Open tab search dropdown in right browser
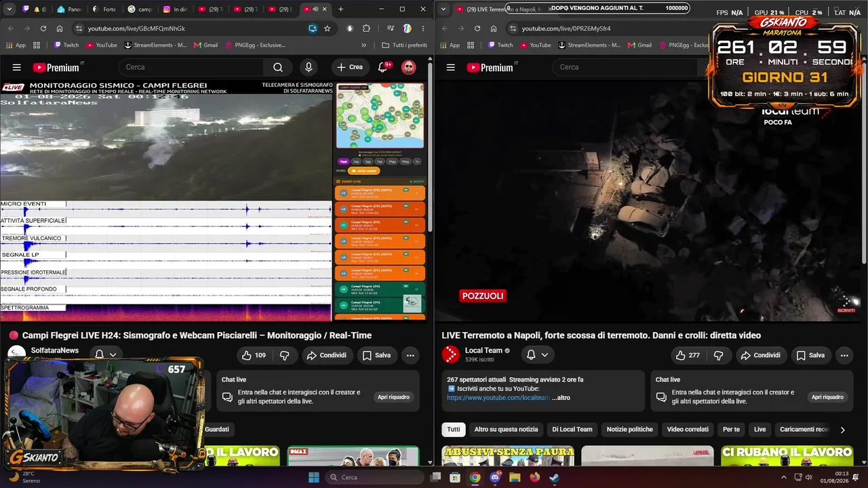 [x=443, y=9]
